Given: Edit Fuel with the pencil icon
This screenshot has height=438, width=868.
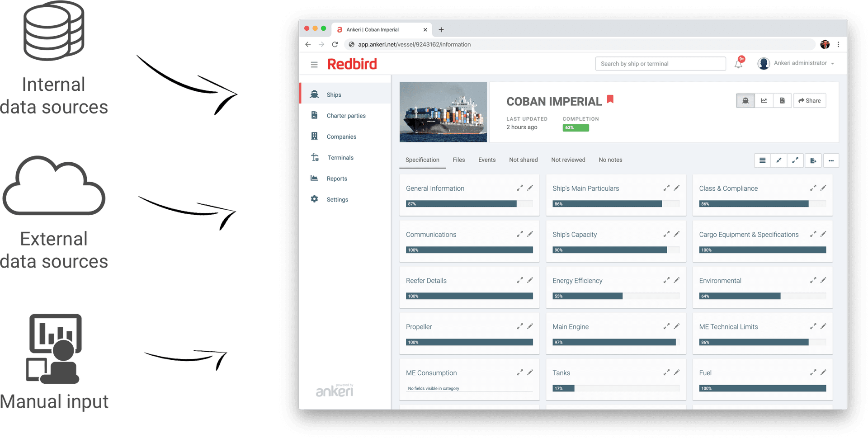Looking at the screenshot, I should coord(823,372).
